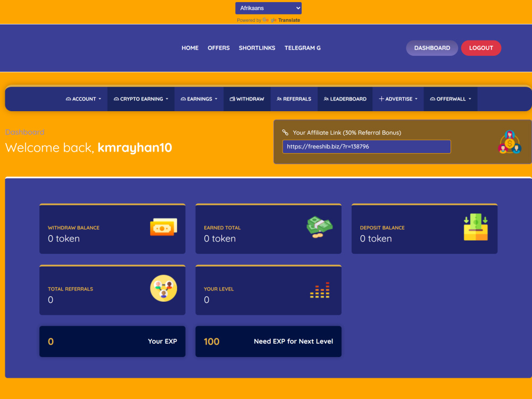The image size is (532, 399).
Task: Click the EARNED TOTAL label
Action: point(222,228)
